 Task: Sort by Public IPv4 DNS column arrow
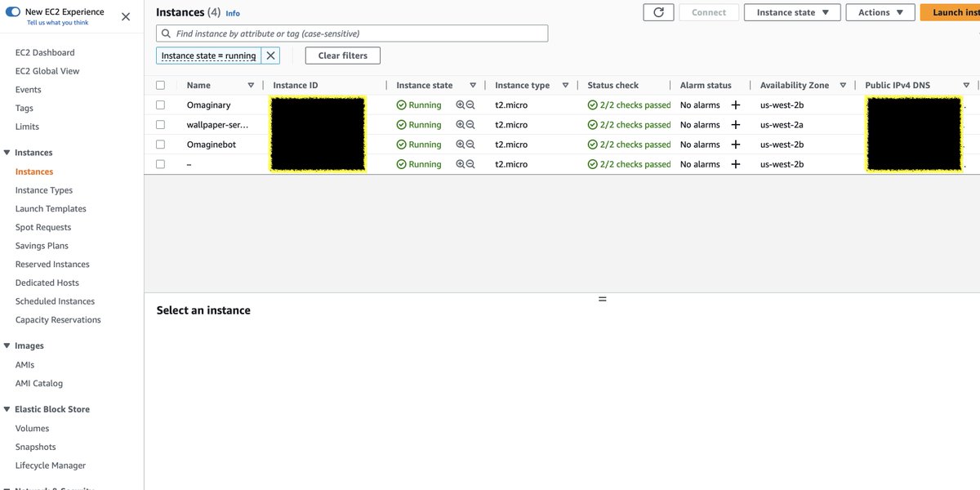tap(966, 85)
